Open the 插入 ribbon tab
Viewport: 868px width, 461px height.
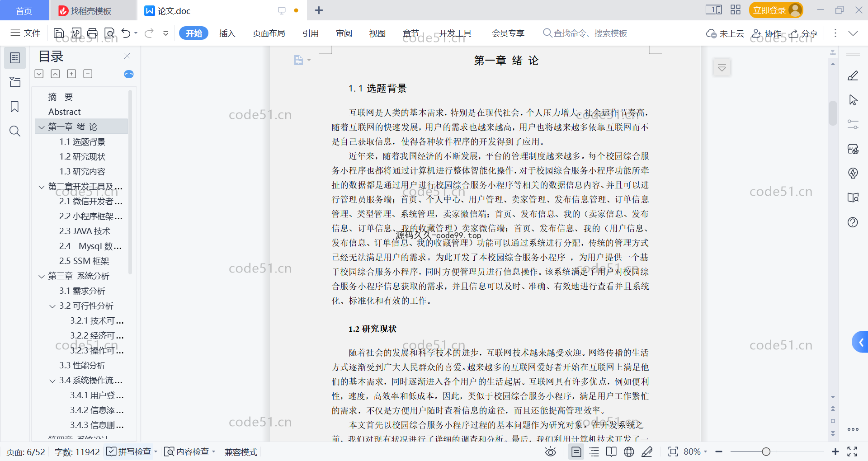(x=227, y=33)
